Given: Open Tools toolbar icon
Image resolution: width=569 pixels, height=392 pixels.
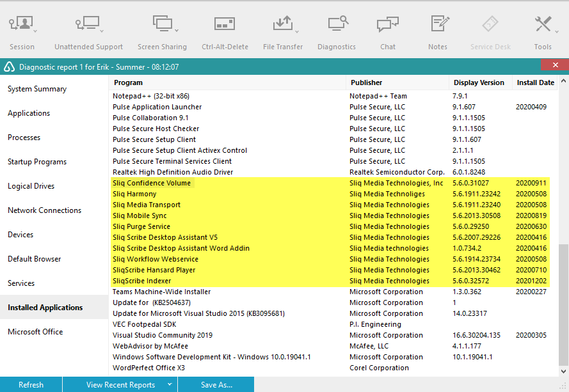Looking at the screenshot, I should click(x=543, y=23).
